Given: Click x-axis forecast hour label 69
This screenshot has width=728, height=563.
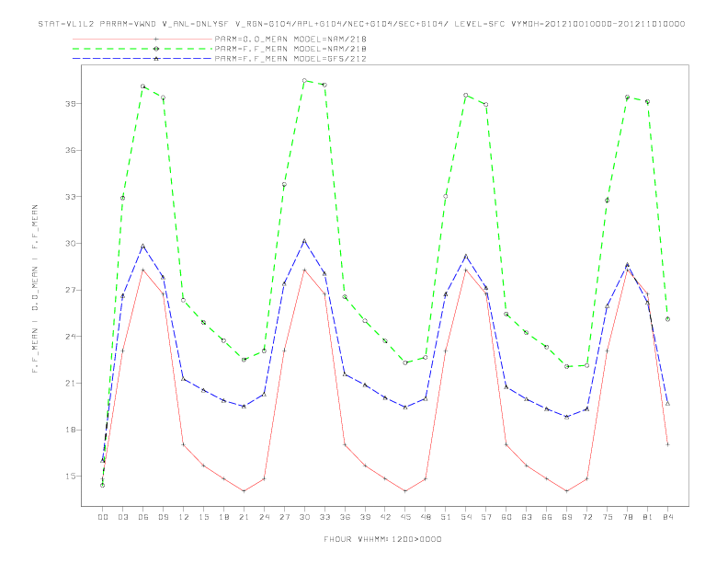Looking at the screenshot, I should [x=567, y=517].
